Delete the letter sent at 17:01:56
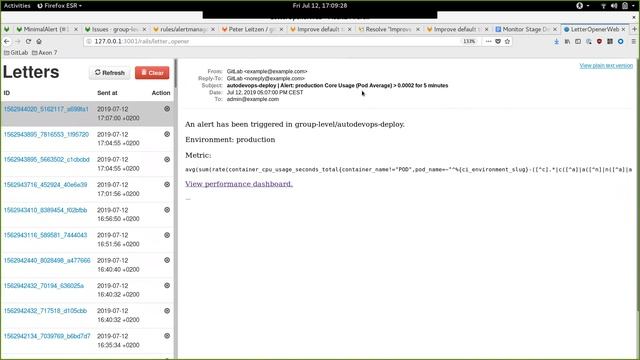640x360 pixels. (x=167, y=184)
